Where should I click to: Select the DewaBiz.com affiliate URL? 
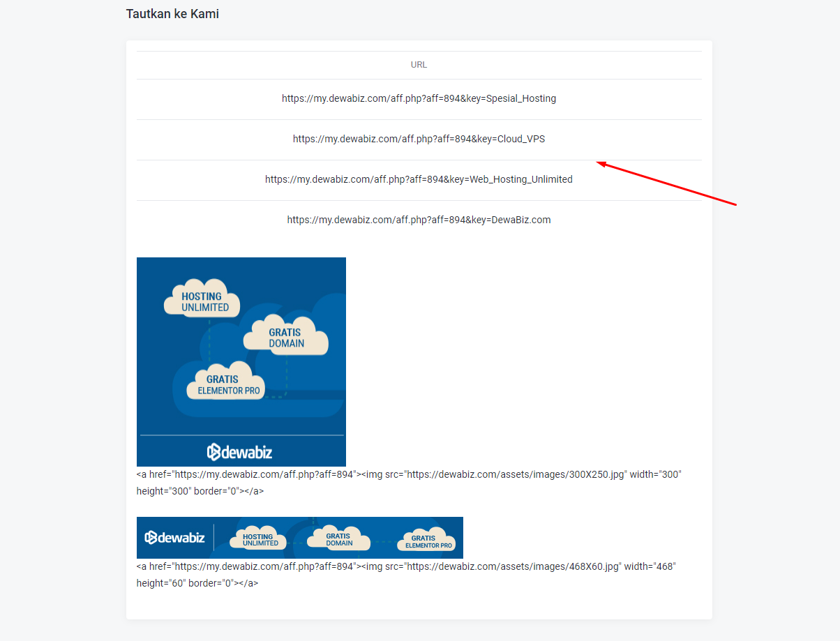coord(419,220)
